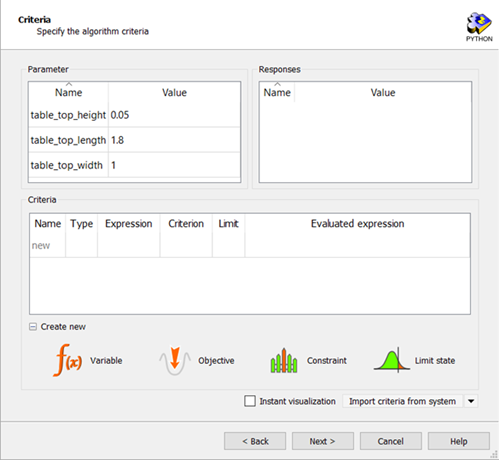Viewport: 499px width, 460px height.
Task: Click the new criteria name cell
Action: click(47, 246)
